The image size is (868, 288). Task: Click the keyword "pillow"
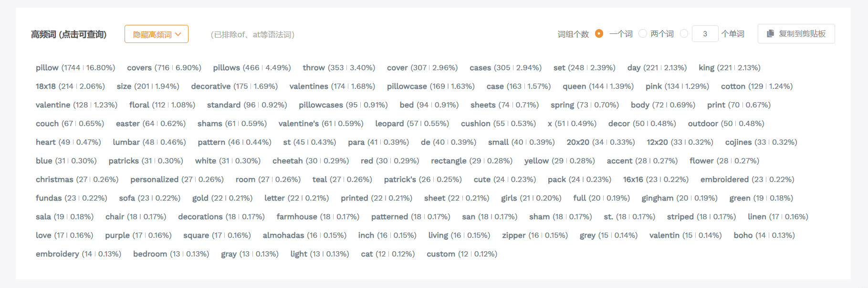(47, 68)
